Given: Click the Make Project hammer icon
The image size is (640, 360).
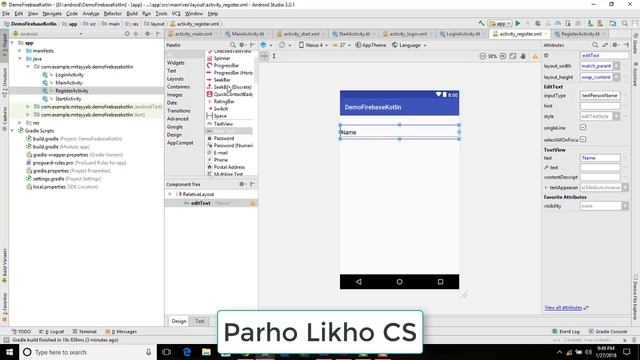Looking at the screenshot, I should (x=481, y=24).
